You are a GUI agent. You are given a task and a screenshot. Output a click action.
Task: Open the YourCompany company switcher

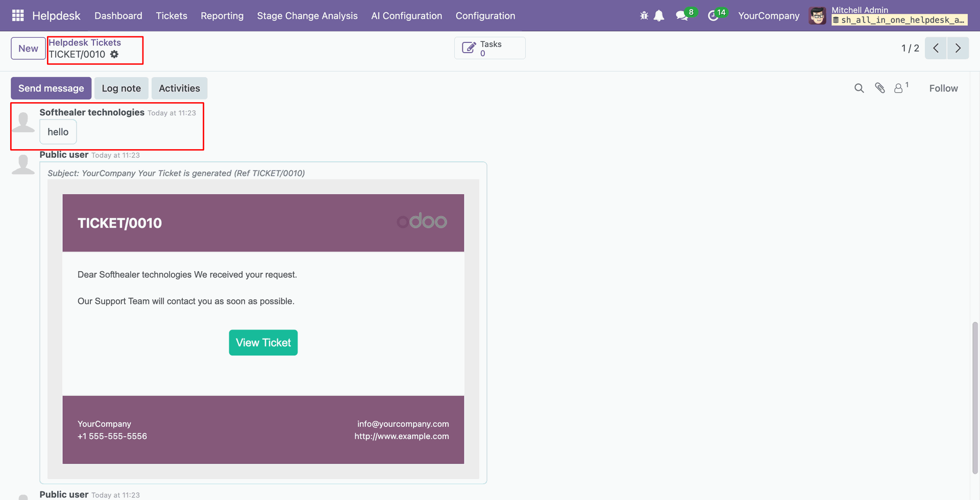[769, 16]
